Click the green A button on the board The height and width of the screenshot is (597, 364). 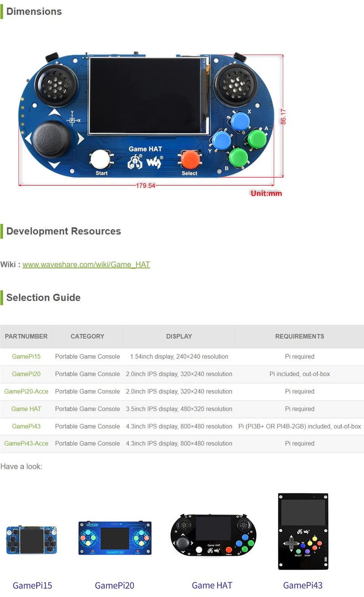[257, 139]
